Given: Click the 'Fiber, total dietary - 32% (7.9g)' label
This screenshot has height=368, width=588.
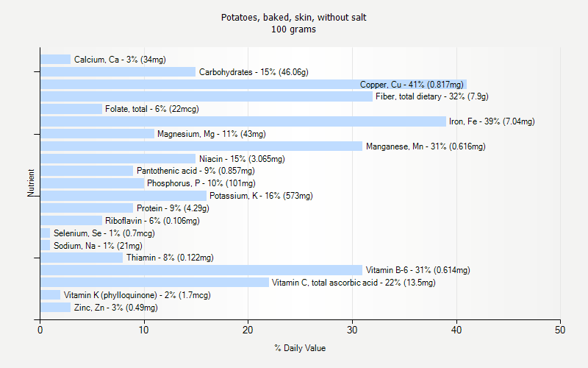Looking at the screenshot, I should [x=432, y=96].
